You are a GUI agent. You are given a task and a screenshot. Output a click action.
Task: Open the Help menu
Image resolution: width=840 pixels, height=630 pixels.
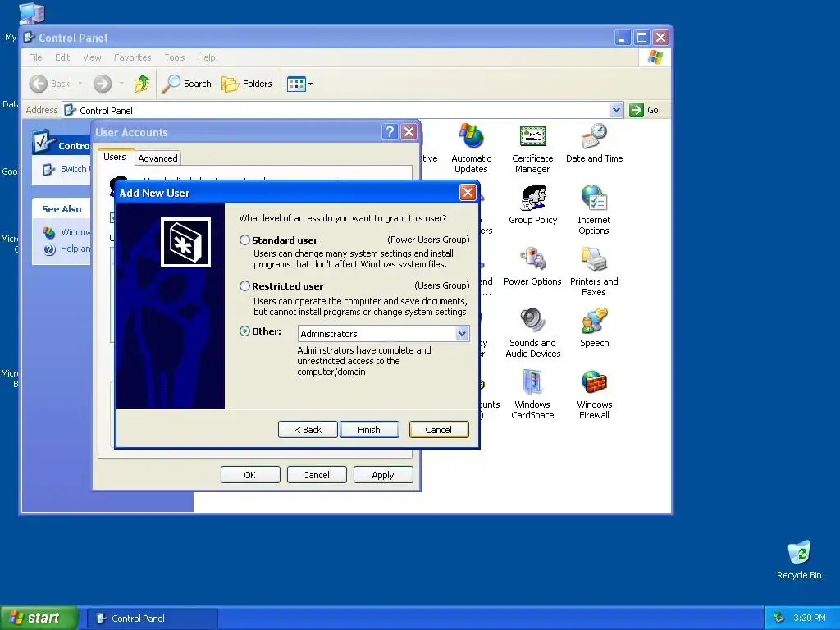[206, 57]
